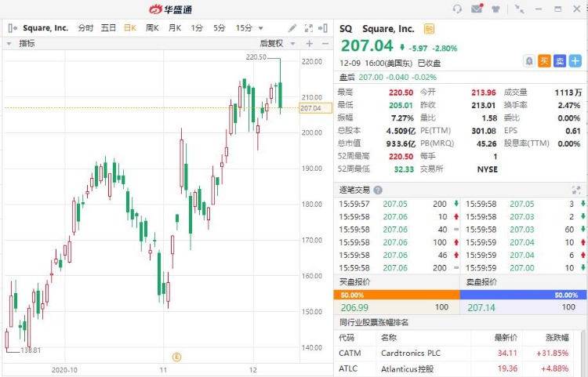Click the 卖盘报价 ask header
588x377 pixels.
click(x=481, y=282)
